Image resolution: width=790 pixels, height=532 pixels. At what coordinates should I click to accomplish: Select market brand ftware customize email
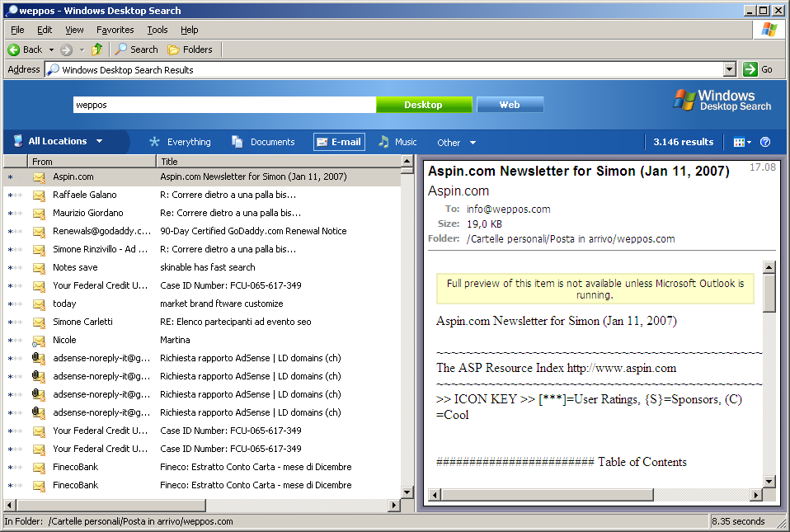pos(222,304)
